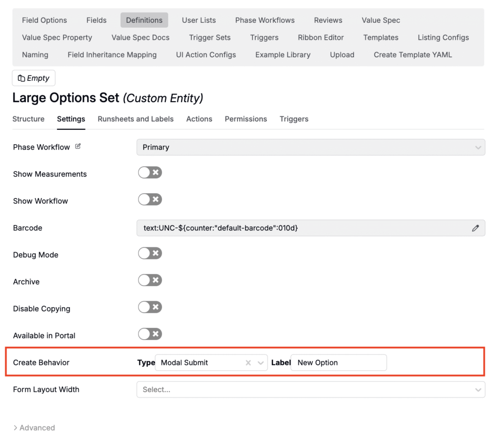498x448 pixels.
Task: Open Create Template YAML link
Action: [x=412, y=55]
